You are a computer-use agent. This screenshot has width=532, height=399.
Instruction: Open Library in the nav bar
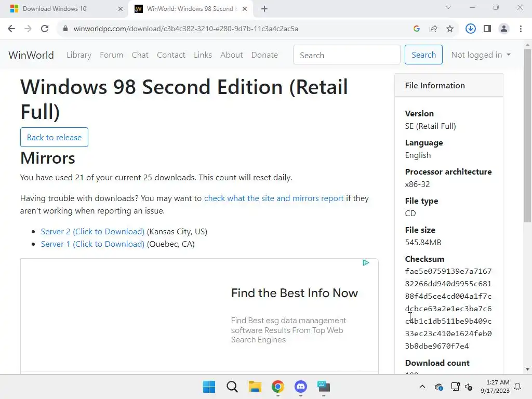coord(79,55)
